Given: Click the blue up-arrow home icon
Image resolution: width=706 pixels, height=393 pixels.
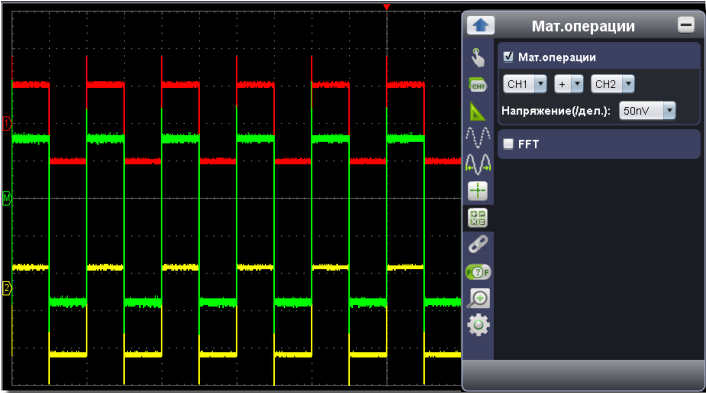Looking at the screenshot, I should tap(480, 25).
